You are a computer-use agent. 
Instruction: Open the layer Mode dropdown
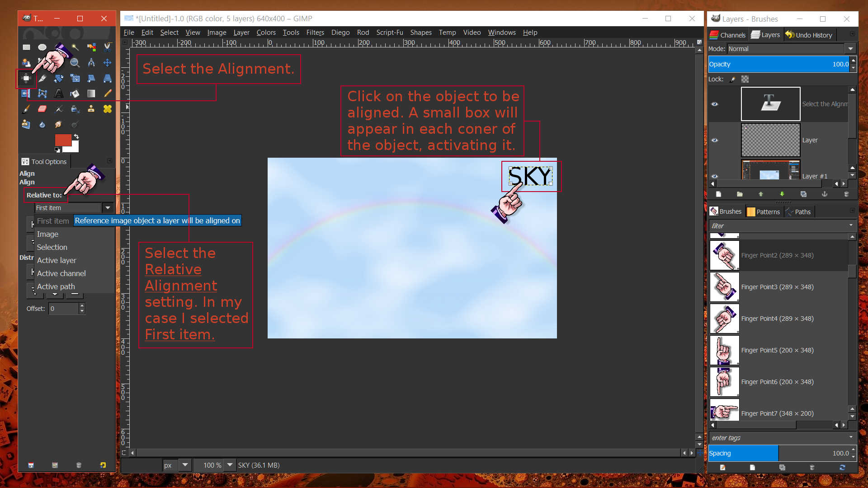tap(850, 48)
